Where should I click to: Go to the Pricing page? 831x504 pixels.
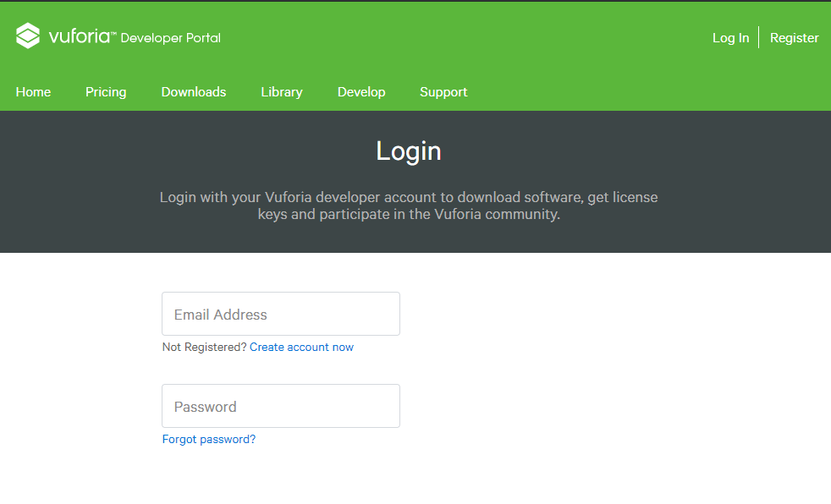[106, 92]
